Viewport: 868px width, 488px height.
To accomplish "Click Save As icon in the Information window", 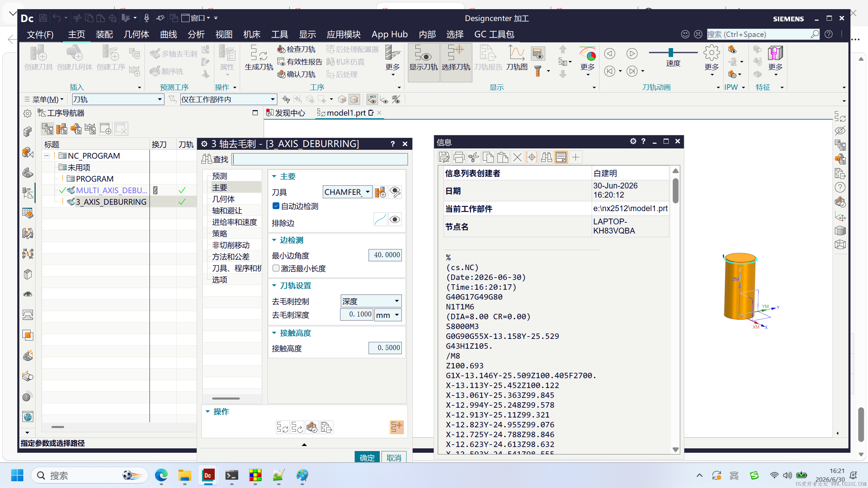I will click(x=444, y=157).
